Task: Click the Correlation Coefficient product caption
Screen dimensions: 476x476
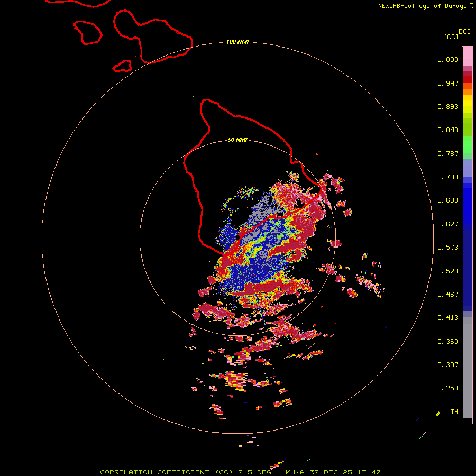Action: (x=240, y=472)
